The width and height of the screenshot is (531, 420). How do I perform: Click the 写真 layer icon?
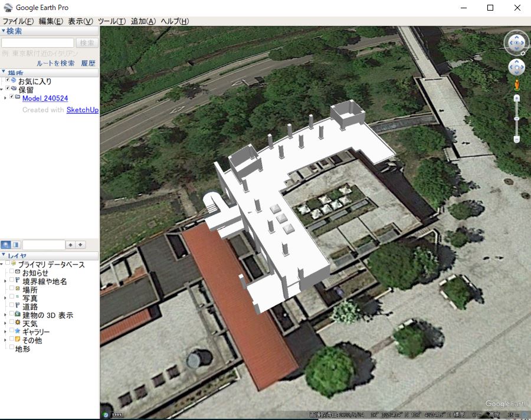[18, 297]
